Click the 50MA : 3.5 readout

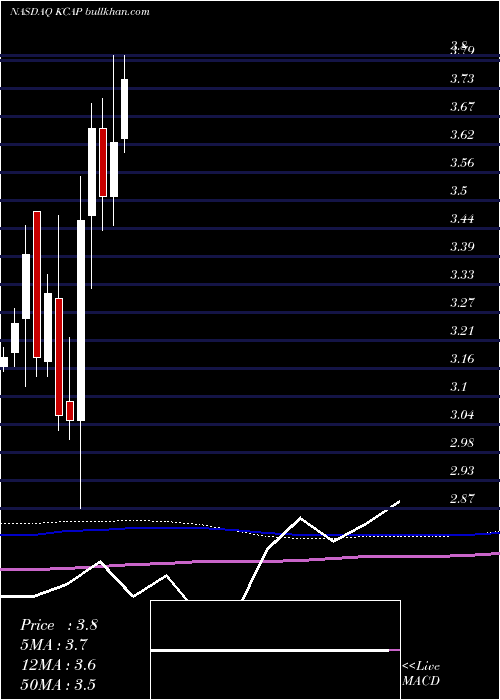58,685
